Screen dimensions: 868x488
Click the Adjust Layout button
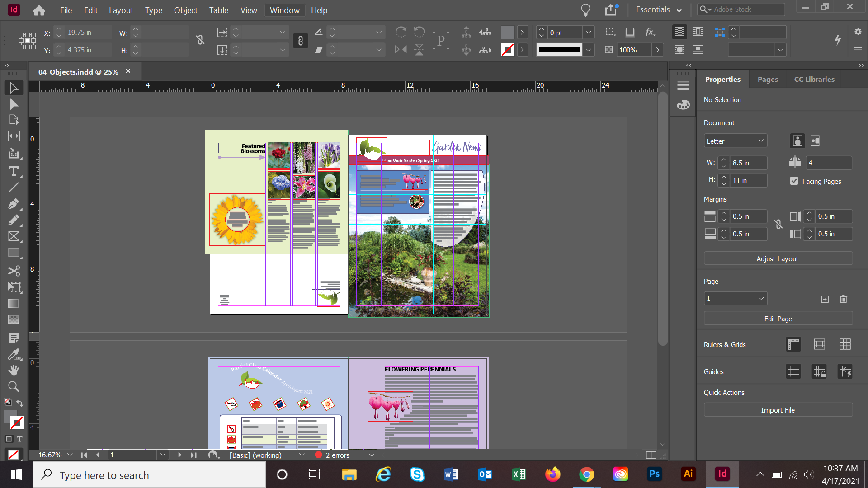pos(778,258)
